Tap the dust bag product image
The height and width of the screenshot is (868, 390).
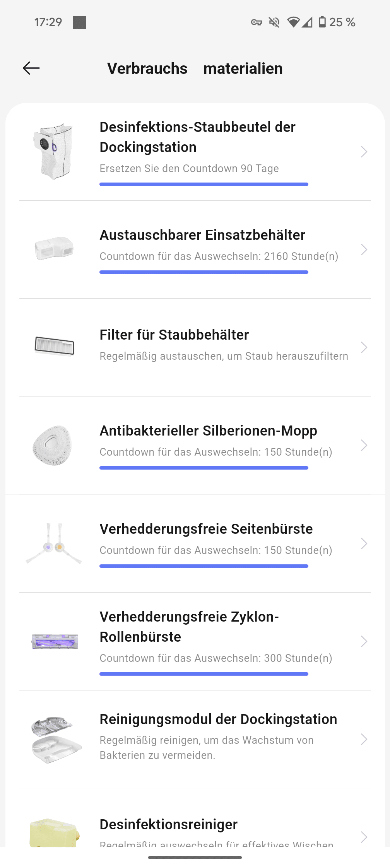coord(54,151)
